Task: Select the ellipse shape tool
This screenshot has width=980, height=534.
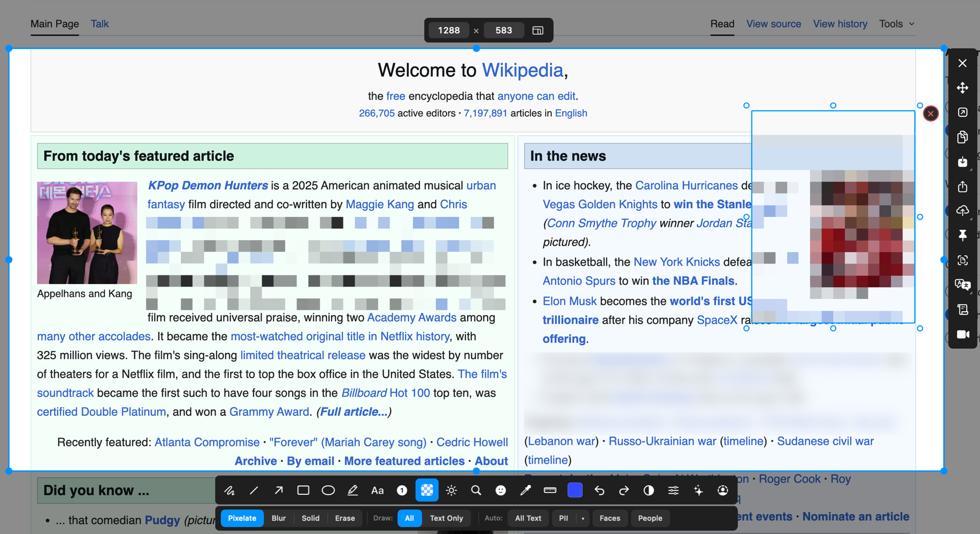Action: click(x=328, y=490)
